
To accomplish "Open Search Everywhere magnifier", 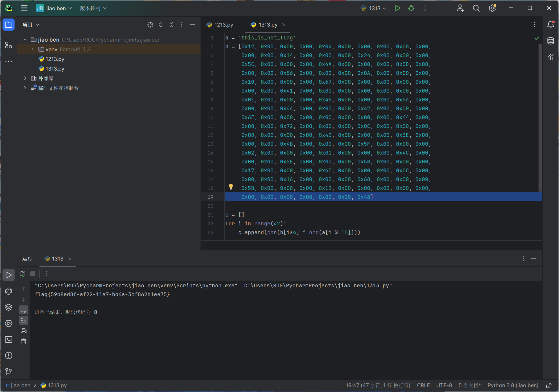I will tap(476, 8).
